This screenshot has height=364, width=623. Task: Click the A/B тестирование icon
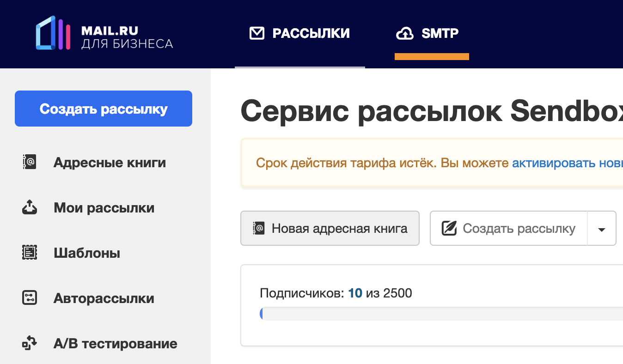point(30,343)
